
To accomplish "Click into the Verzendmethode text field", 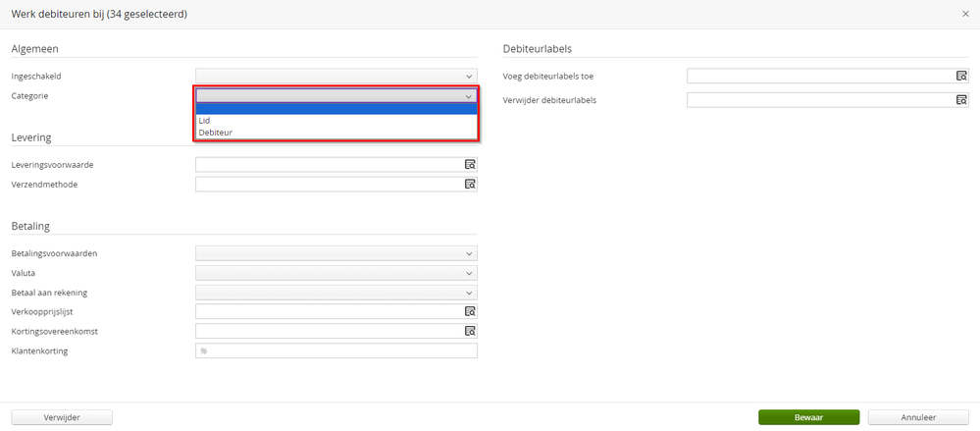I will click(x=328, y=185).
